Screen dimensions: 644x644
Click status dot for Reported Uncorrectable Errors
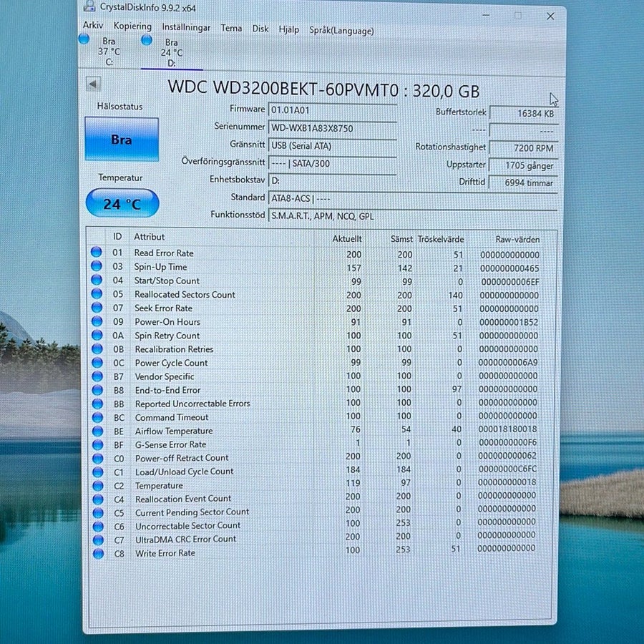(x=97, y=404)
